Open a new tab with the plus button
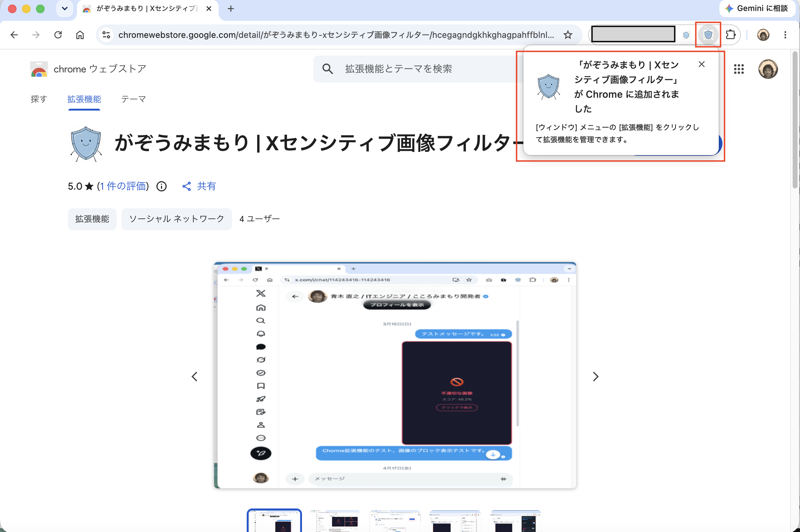This screenshot has width=800, height=532. click(231, 9)
